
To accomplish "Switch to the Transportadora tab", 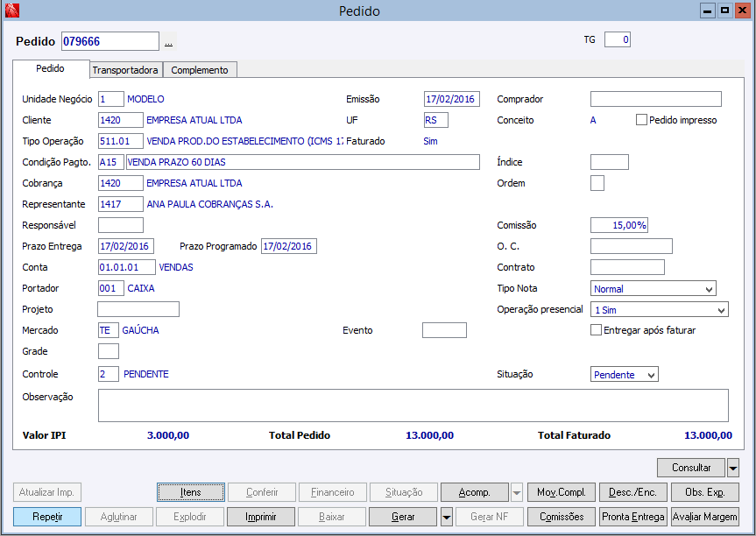I will [125, 70].
